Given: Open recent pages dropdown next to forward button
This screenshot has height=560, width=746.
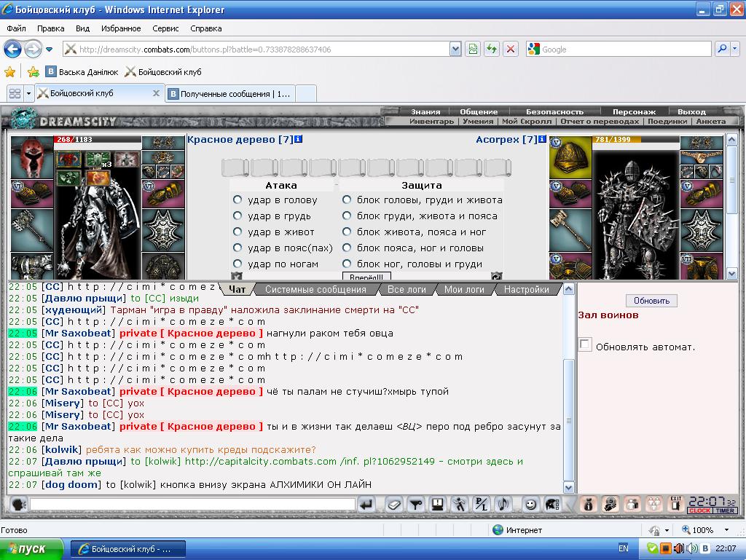Looking at the screenshot, I should click(49, 49).
